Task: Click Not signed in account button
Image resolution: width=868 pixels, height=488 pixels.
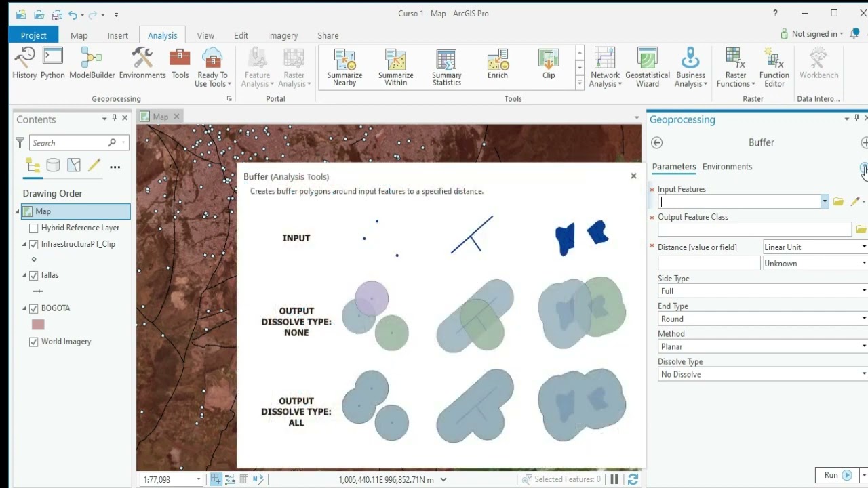Action: pos(812,34)
